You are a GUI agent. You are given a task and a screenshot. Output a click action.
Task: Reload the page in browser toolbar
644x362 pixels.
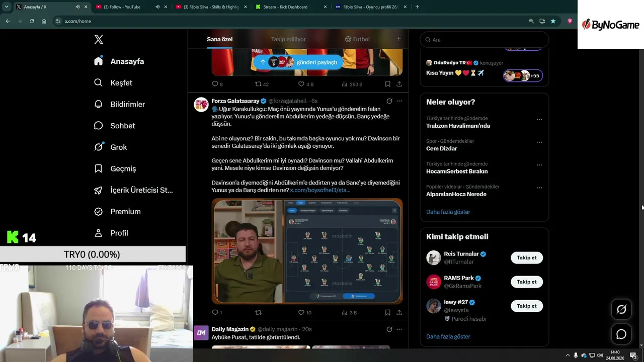click(x=32, y=21)
